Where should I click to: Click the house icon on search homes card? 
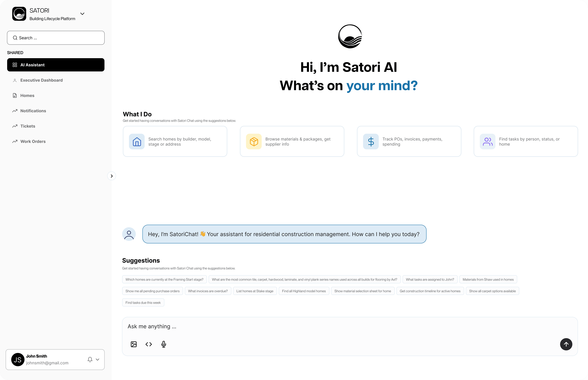tap(137, 142)
